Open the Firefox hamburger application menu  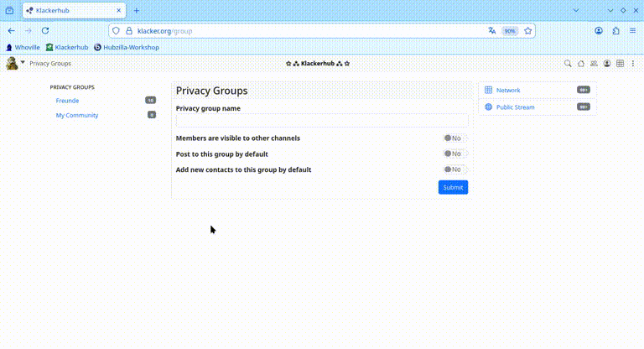coord(633,31)
